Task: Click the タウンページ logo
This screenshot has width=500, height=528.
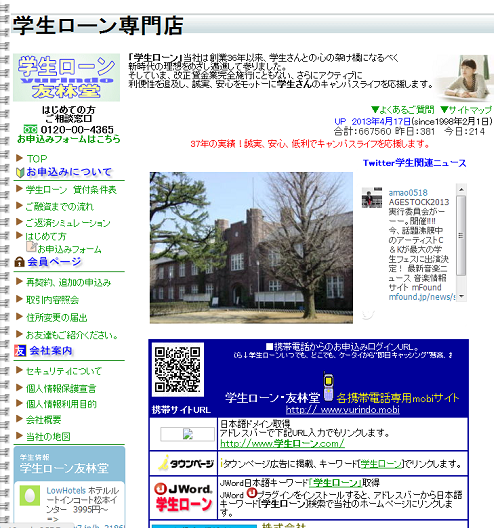Action: pos(186,463)
